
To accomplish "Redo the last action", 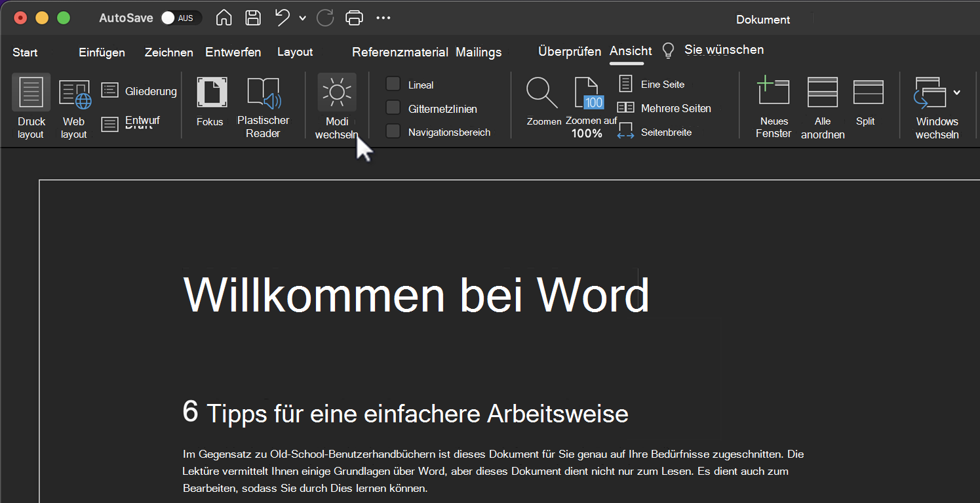I will tap(325, 18).
